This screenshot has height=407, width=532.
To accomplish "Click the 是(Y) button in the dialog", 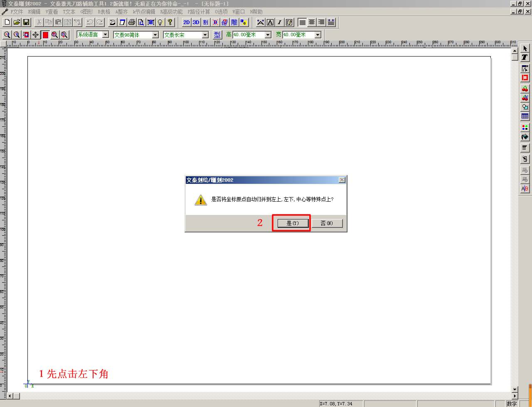I will (x=293, y=223).
